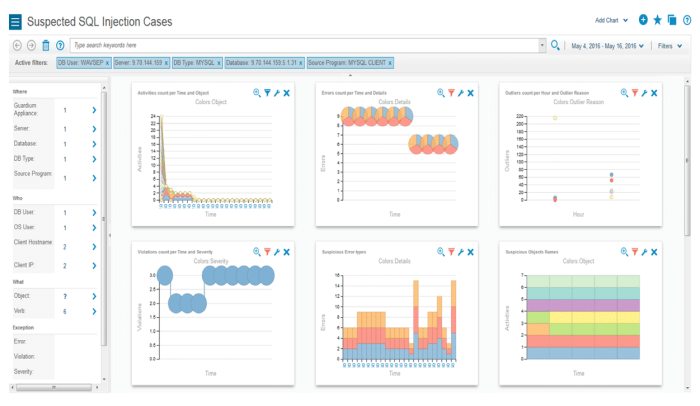Click the star favorite icon in header
Image resolution: width=700 pixels, height=406 pixels.
(x=657, y=20)
